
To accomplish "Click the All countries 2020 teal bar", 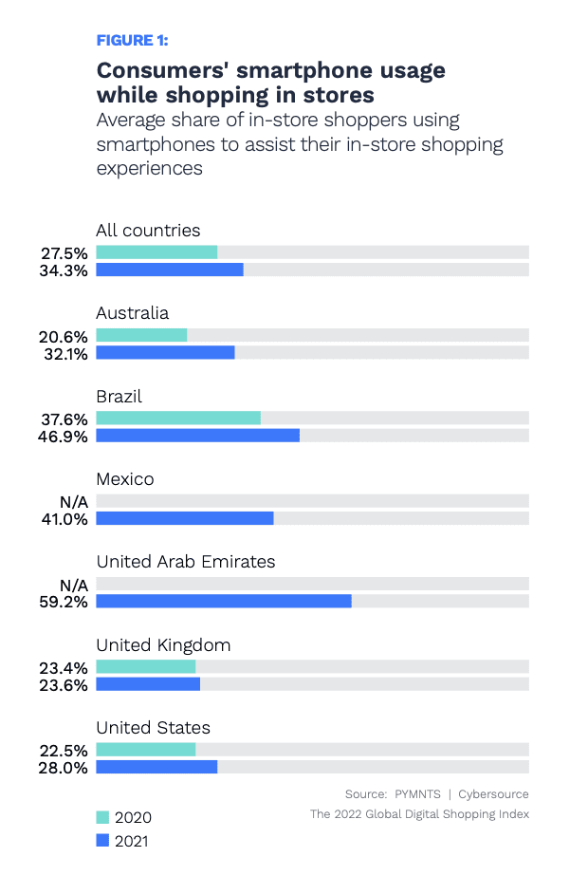I will point(156,252).
